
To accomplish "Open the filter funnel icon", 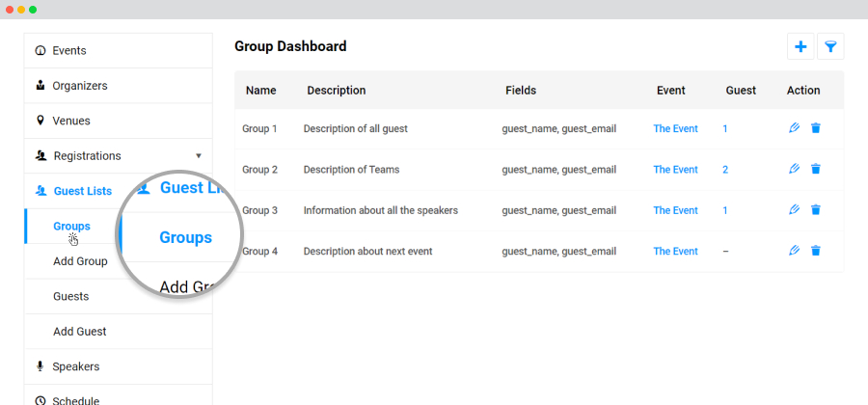I will click(830, 46).
